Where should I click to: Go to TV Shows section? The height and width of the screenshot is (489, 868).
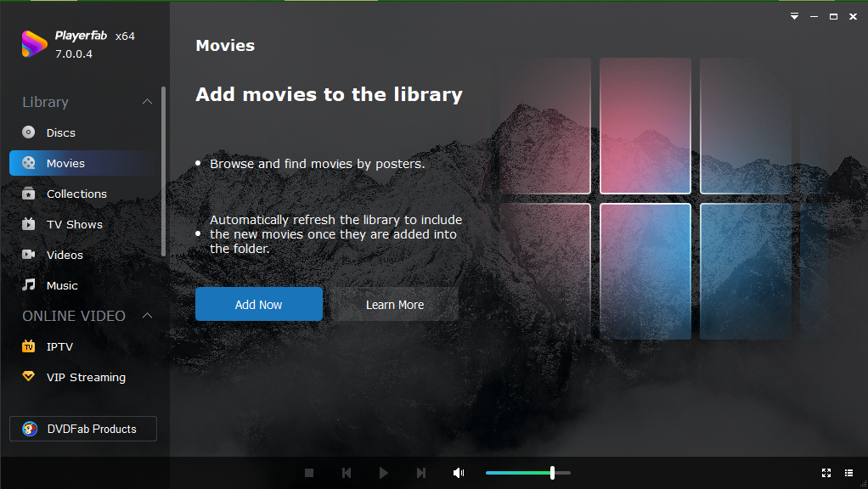click(83, 224)
